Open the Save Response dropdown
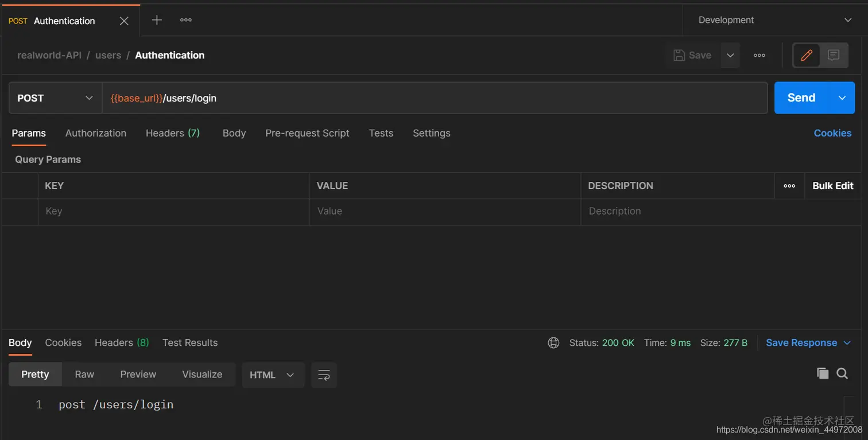 pos(808,342)
